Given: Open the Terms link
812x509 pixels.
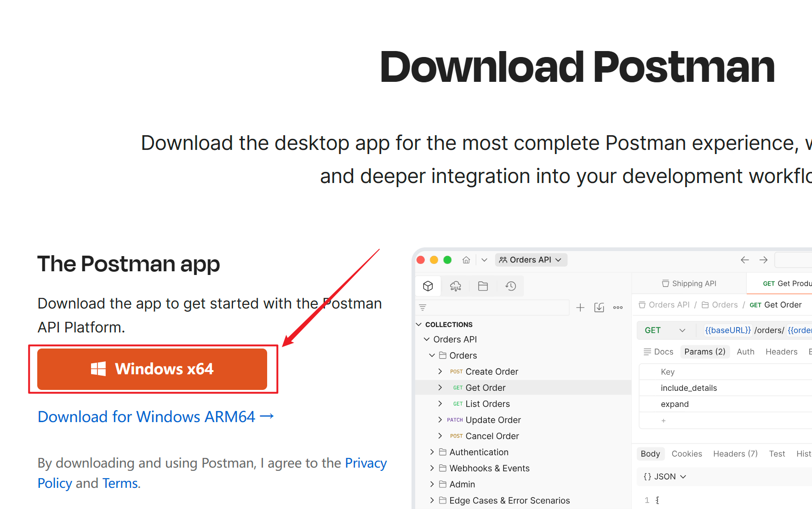Looking at the screenshot, I should tap(120, 483).
